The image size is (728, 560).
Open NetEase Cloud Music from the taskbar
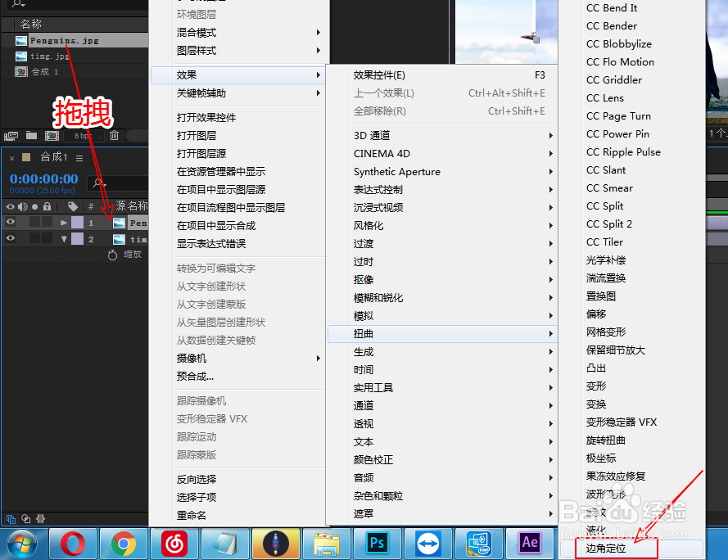tap(174, 544)
